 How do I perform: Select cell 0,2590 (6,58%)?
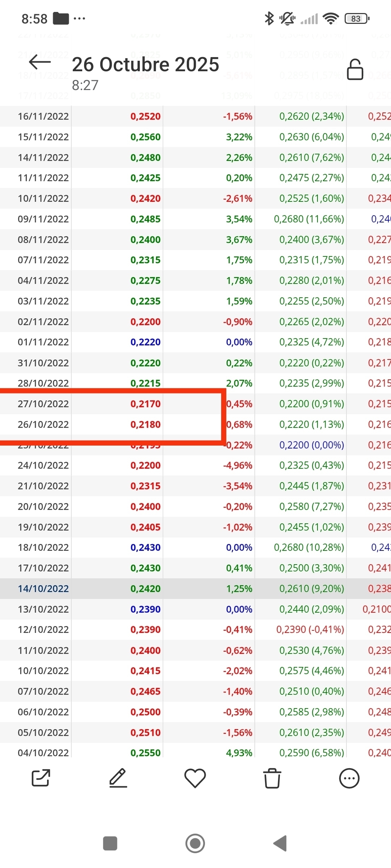(312, 753)
